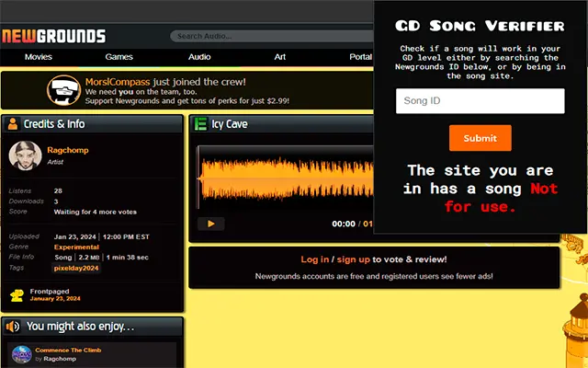Screen dimensions: 588x368
Task: Open the Ragchomp artist link
Action: [x=68, y=150]
